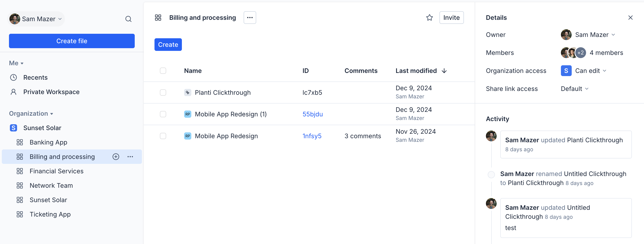The image size is (644, 244).
Task: Close the Details panel
Action: tap(630, 18)
